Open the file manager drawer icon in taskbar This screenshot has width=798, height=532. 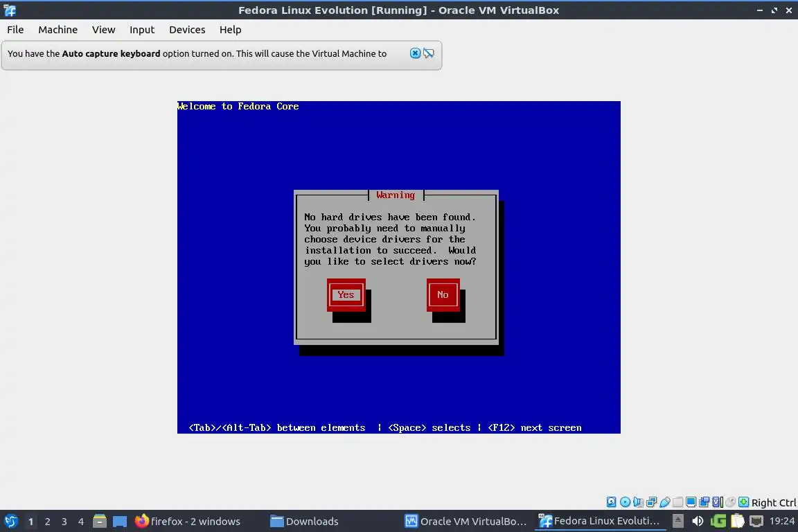100,522
